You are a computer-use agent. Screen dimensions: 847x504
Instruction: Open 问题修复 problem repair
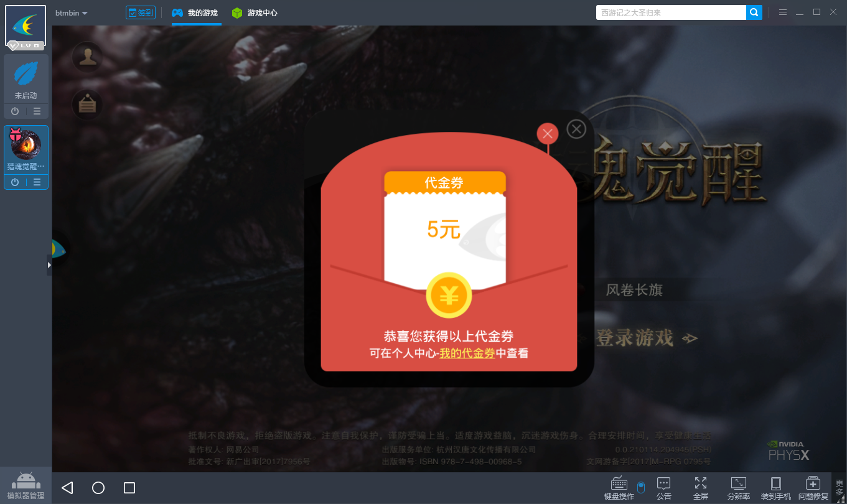(x=813, y=488)
